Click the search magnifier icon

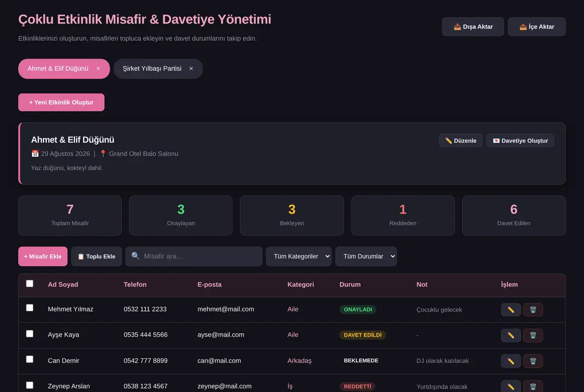[x=135, y=256]
